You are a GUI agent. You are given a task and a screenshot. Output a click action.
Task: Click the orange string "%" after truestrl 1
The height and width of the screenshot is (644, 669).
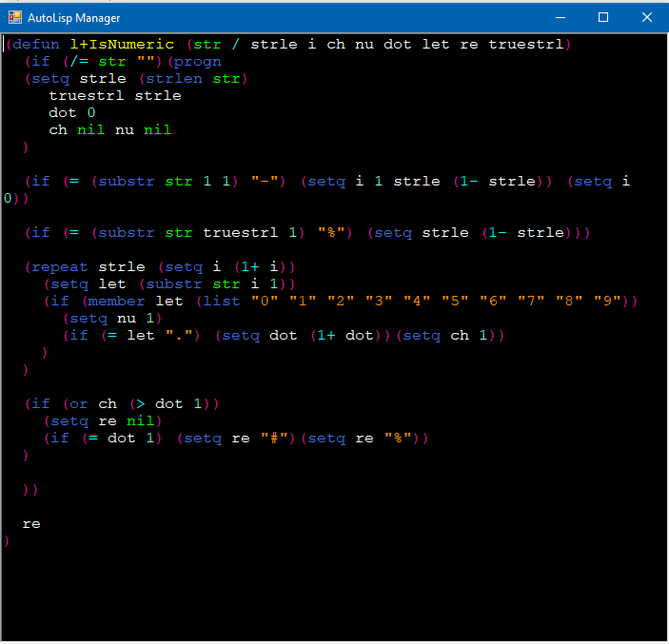tap(331, 233)
